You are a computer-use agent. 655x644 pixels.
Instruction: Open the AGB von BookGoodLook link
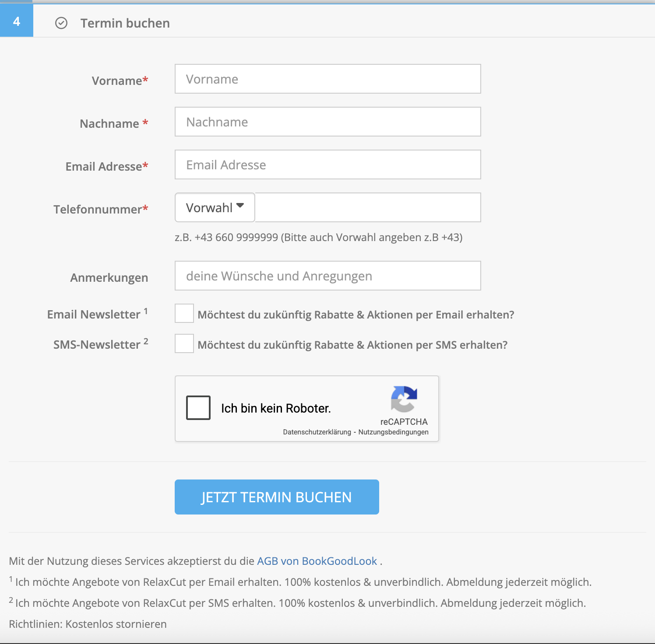317,561
